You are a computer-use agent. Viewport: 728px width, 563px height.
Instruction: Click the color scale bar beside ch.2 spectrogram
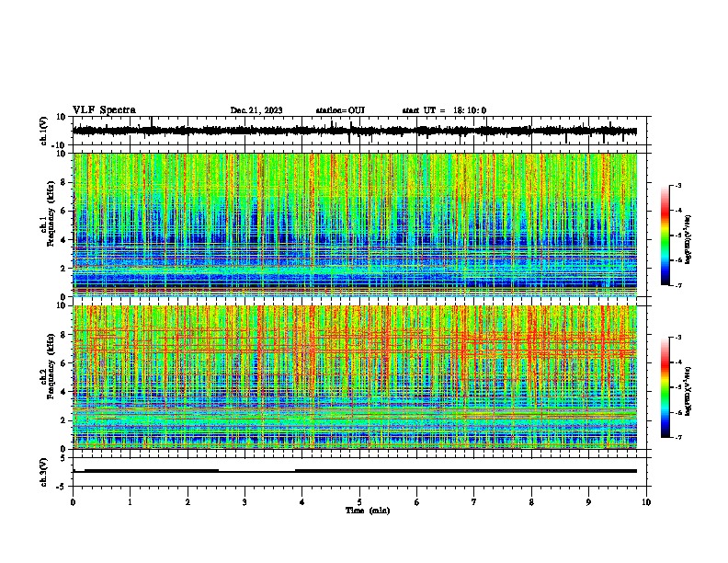coord(665,387)
